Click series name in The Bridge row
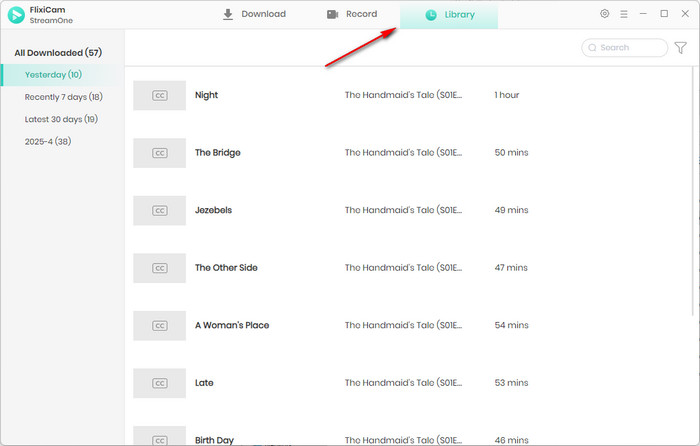The height and width of the screenshot is (446, 700). pyautogui.click(x=403, y=153)
